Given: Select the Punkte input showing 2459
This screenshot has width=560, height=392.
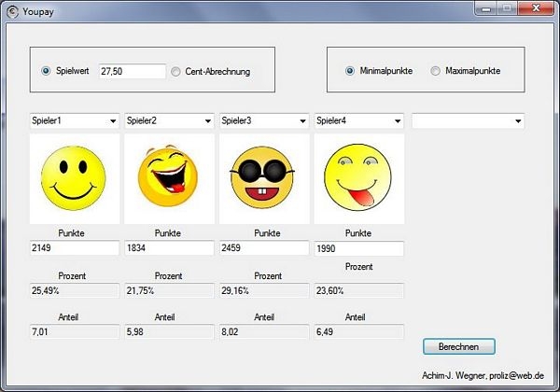Looking at the screenshot, I should pyautogui.click(x=263, y=249).
